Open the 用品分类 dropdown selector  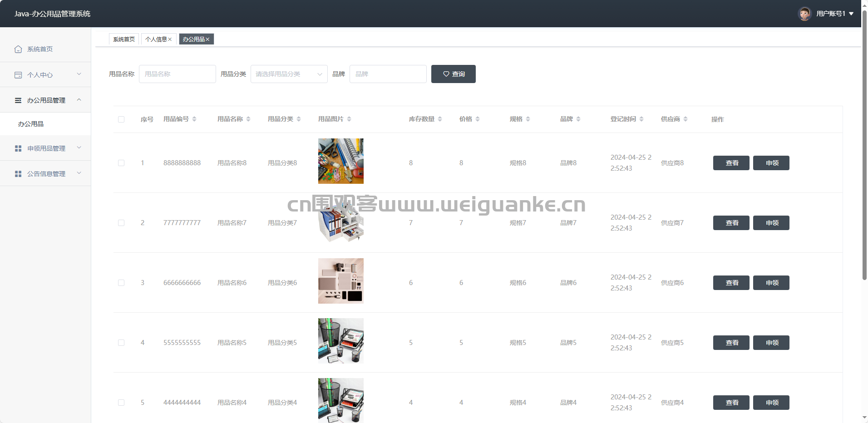click(x=289, y=74)
